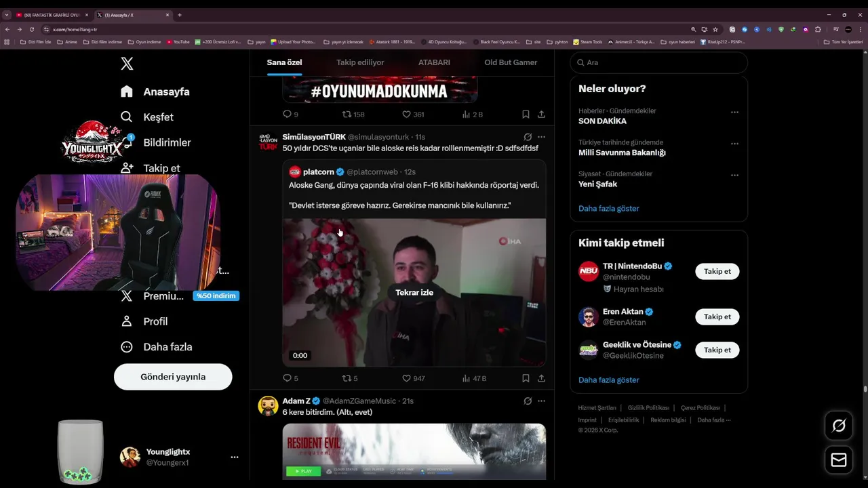Open the floating Grok button
The image size is (868, 488).
[839, 426]
